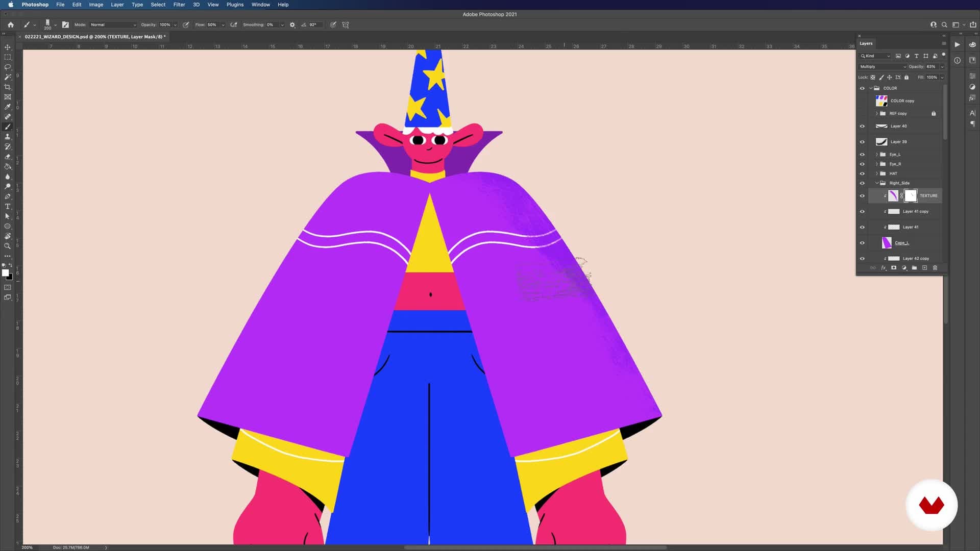Open the Image menu
This screenshot has height=551, width=980.
click(x=96, y=5)
